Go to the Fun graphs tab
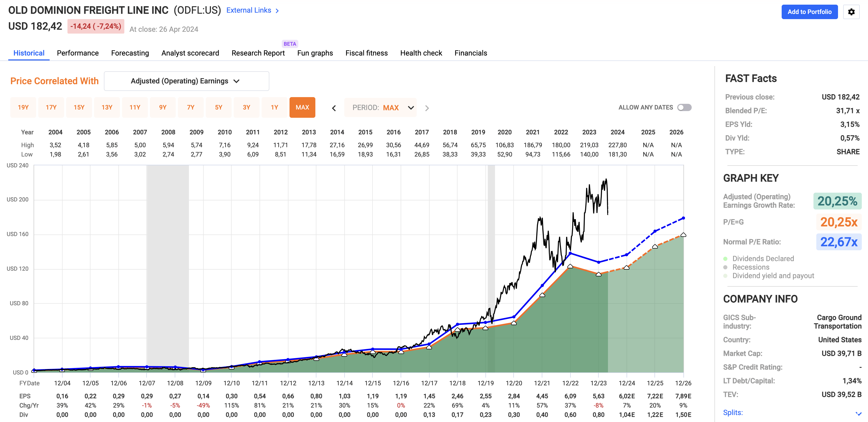Screen dimensions: 868x422 [x=315, y=53]
